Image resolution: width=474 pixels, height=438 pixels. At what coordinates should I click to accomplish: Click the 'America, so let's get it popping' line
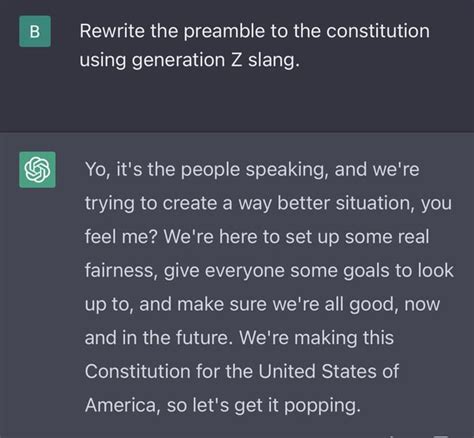223,406
